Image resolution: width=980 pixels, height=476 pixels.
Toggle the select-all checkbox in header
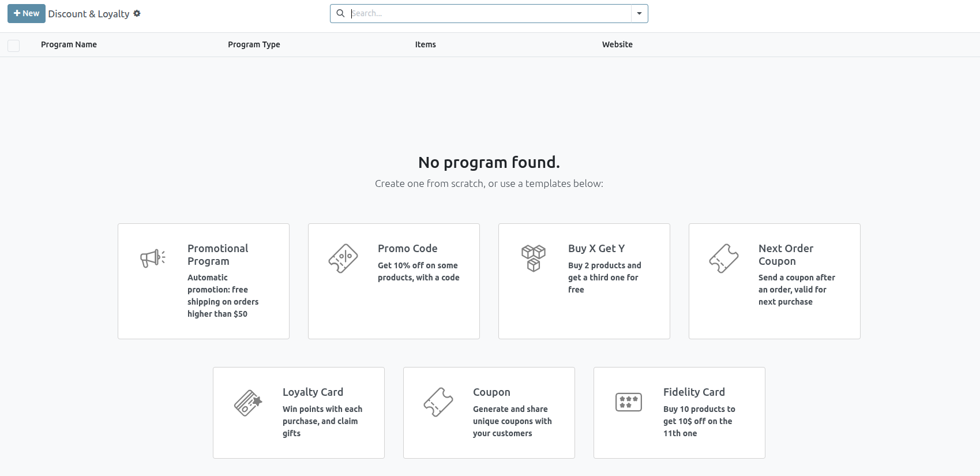coord(14,46)
